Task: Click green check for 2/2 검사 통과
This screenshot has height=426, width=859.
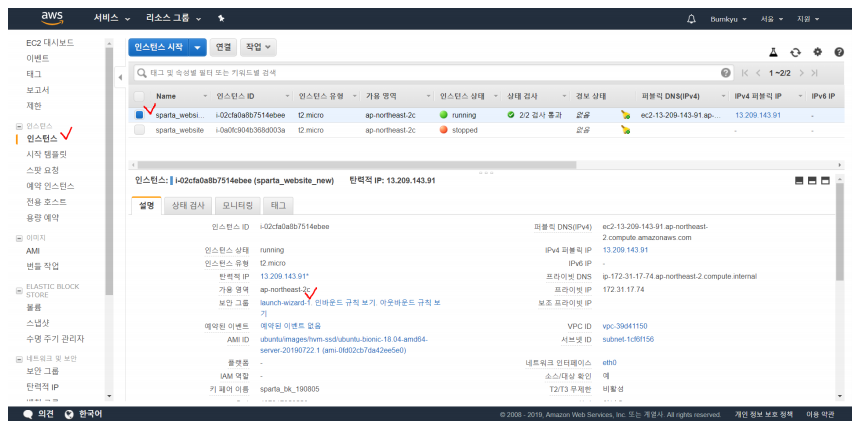Action: (x=511, y=115)
